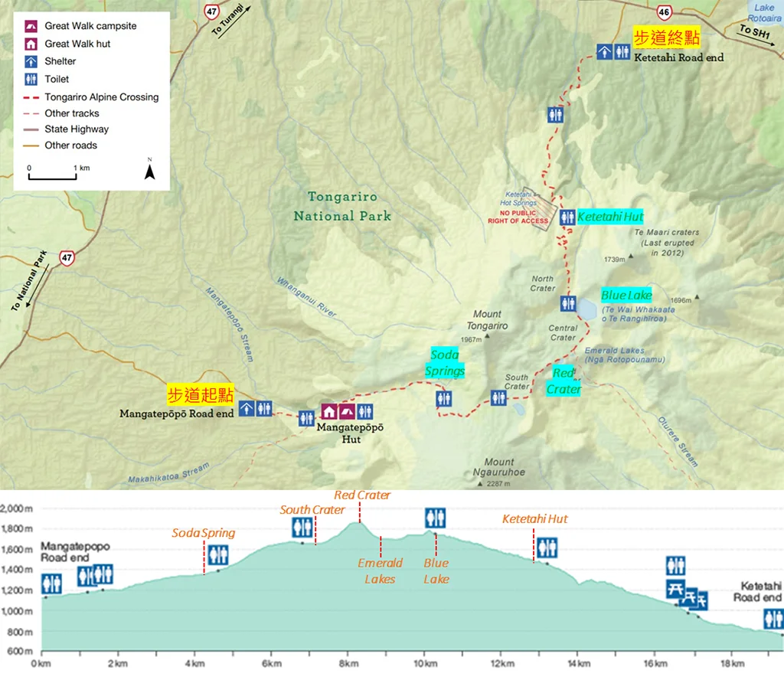Click the red dashed Tongariro Alpine Crossing legend line
The height and width of the screenshot is (680, 784).
click(x=31, y=97)
